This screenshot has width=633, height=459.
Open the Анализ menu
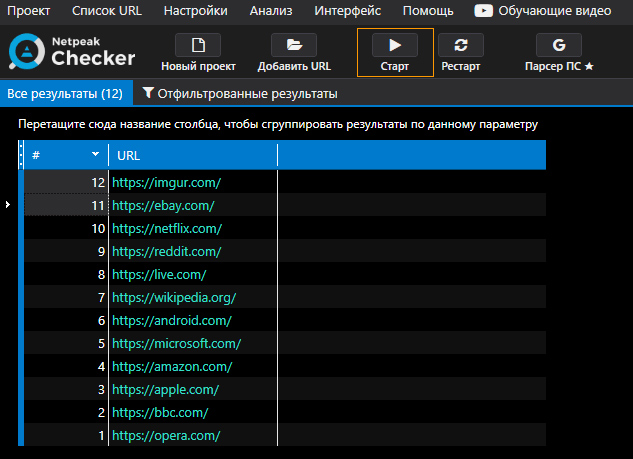[271, 11]
